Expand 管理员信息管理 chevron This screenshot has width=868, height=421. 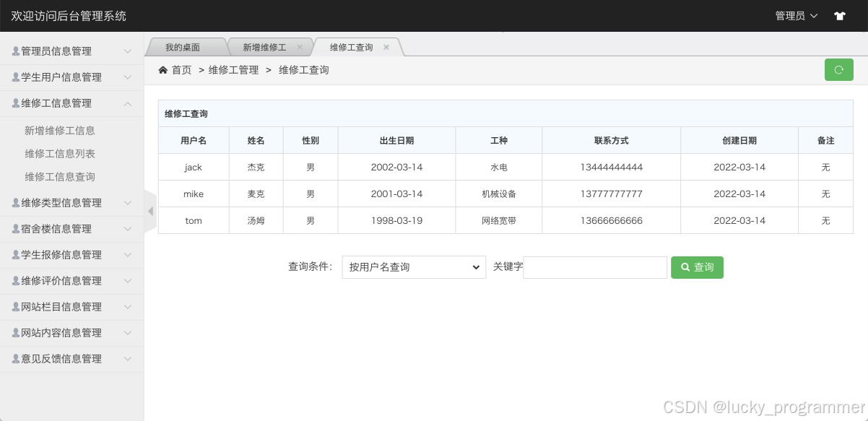point(128,51)
